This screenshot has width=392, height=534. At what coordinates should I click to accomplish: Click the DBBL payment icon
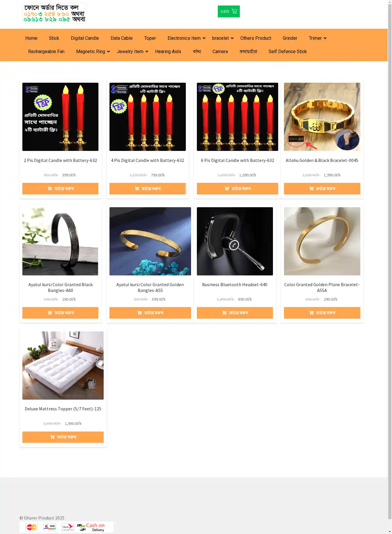tap(50, 527)
